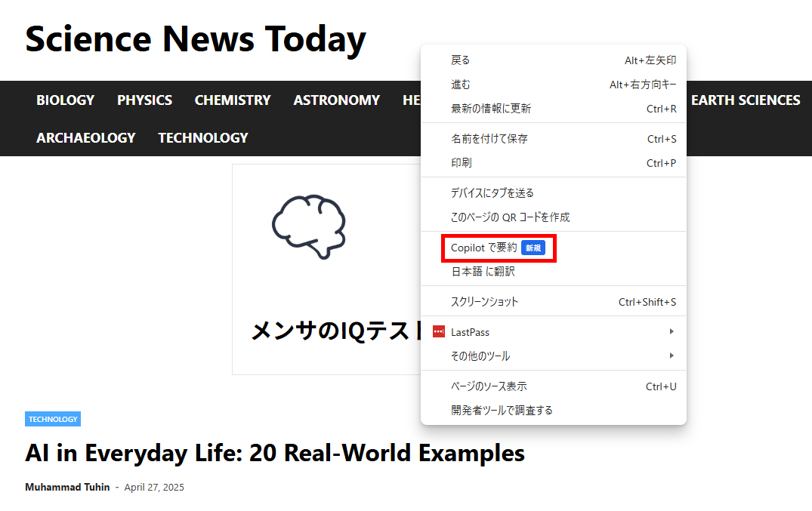Click the April 27, 2025 date text

(154, 487)
